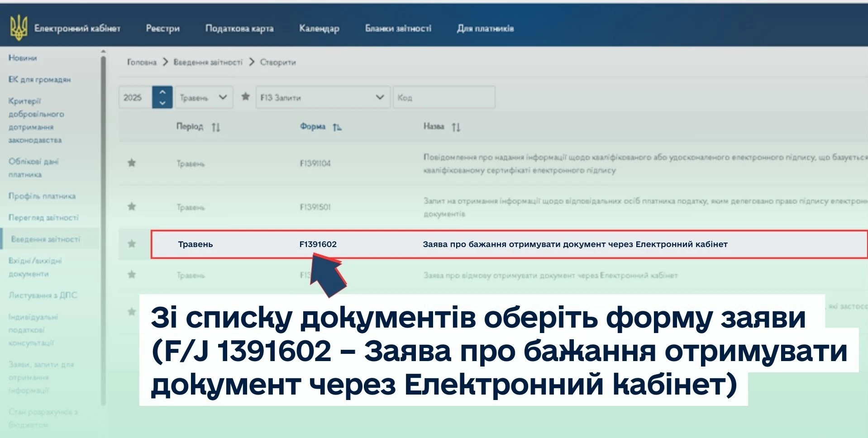
Task: Click the sidebar vertical scrollbar
Action: click(103, 226)
